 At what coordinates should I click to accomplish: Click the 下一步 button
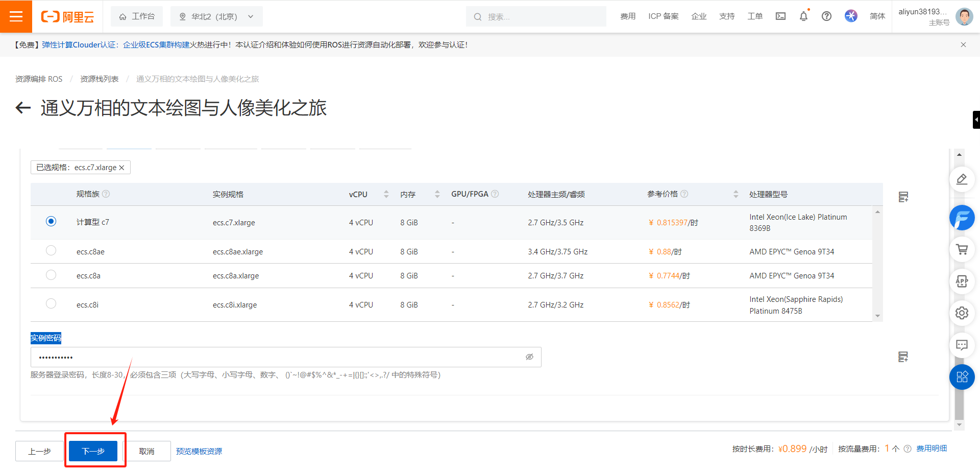[93, 451]
